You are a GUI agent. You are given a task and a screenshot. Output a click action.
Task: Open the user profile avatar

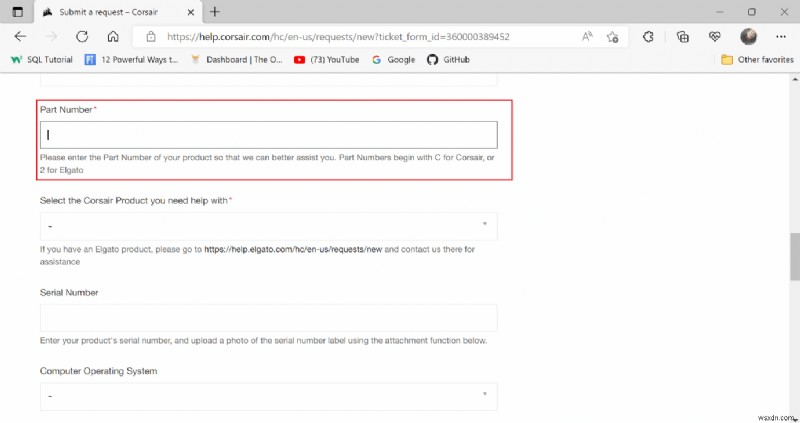coord(748,36)
